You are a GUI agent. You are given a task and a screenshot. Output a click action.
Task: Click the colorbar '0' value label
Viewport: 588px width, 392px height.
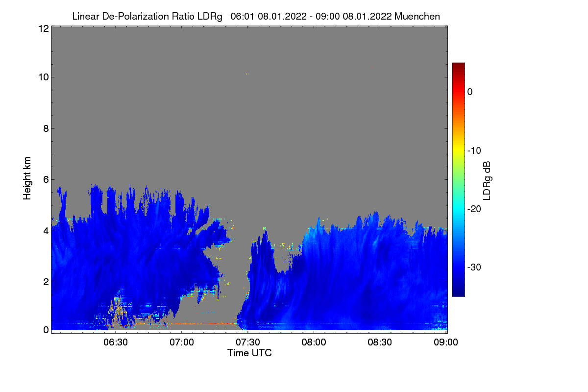pos(470,92)
